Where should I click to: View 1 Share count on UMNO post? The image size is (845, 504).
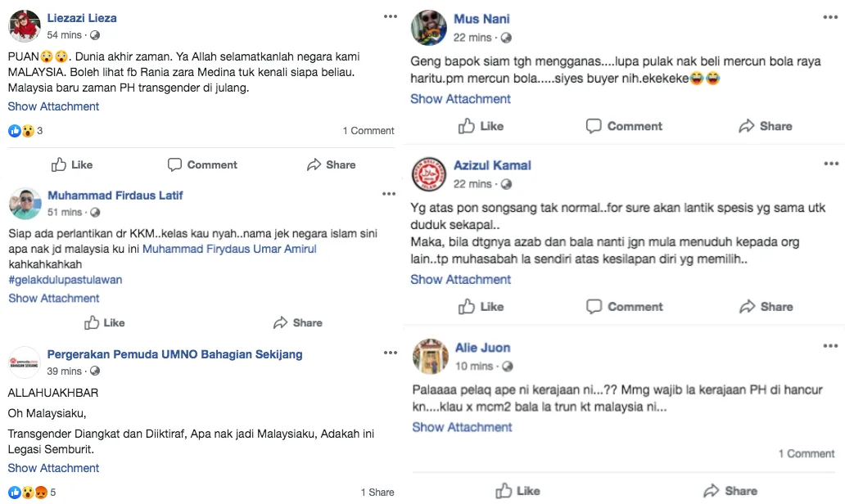coord(377,493)
